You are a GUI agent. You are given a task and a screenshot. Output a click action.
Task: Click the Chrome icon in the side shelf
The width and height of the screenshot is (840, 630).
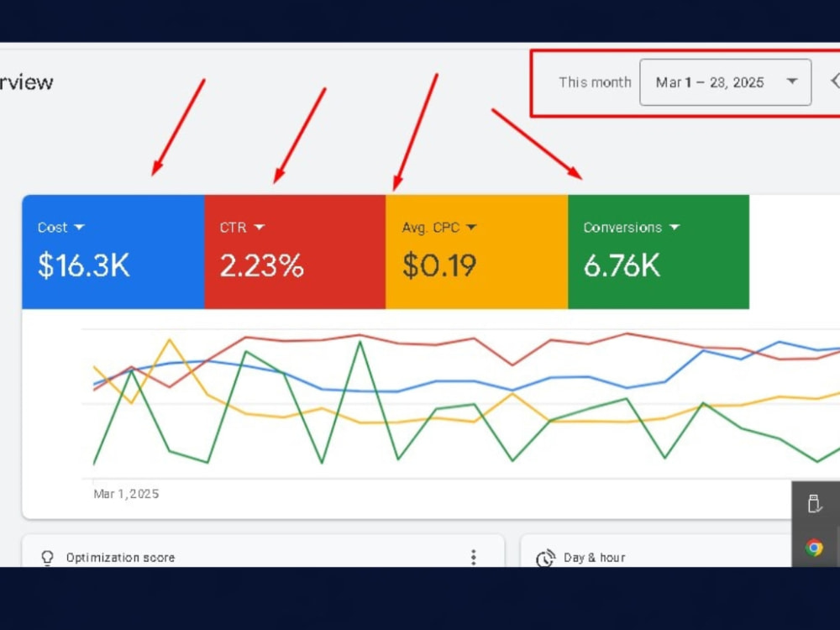(814, 548)
